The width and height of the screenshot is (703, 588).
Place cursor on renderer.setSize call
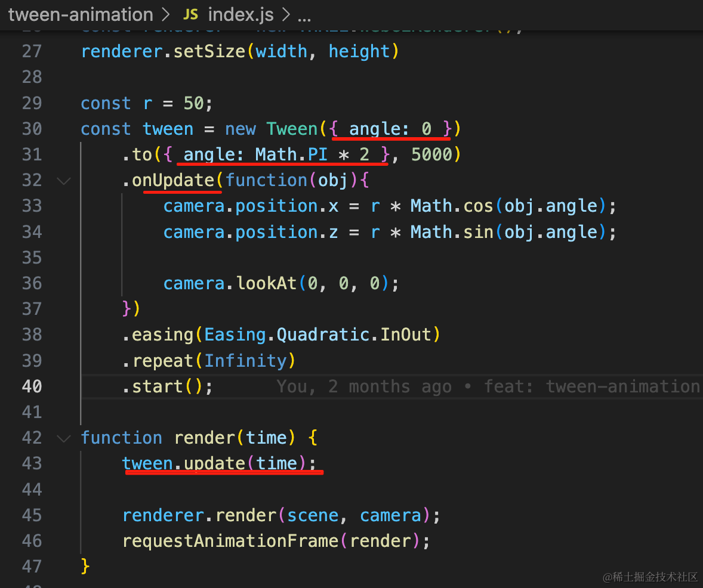pos(239,51)
